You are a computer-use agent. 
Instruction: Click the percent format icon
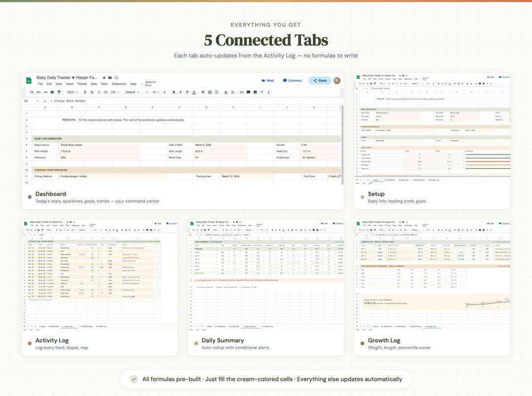point(91,92)
